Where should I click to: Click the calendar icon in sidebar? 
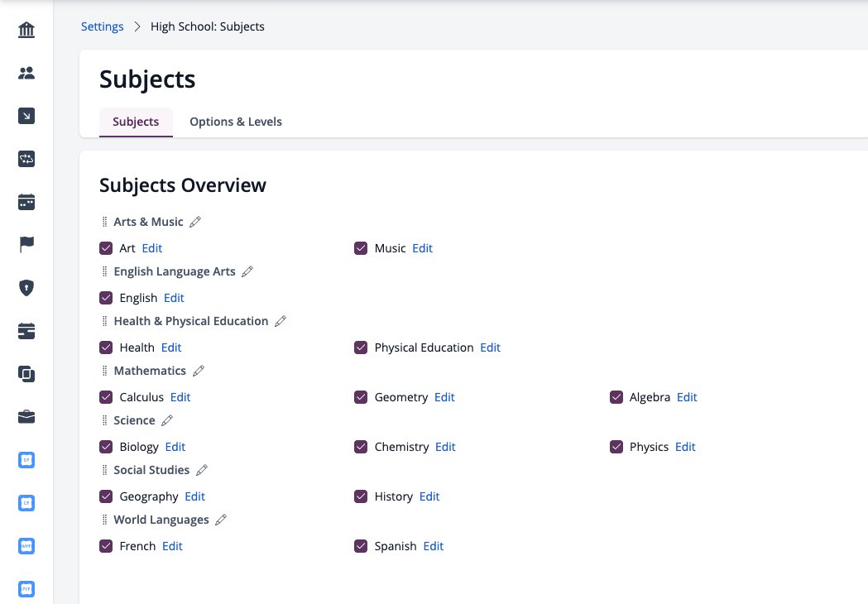pos(26,202)
